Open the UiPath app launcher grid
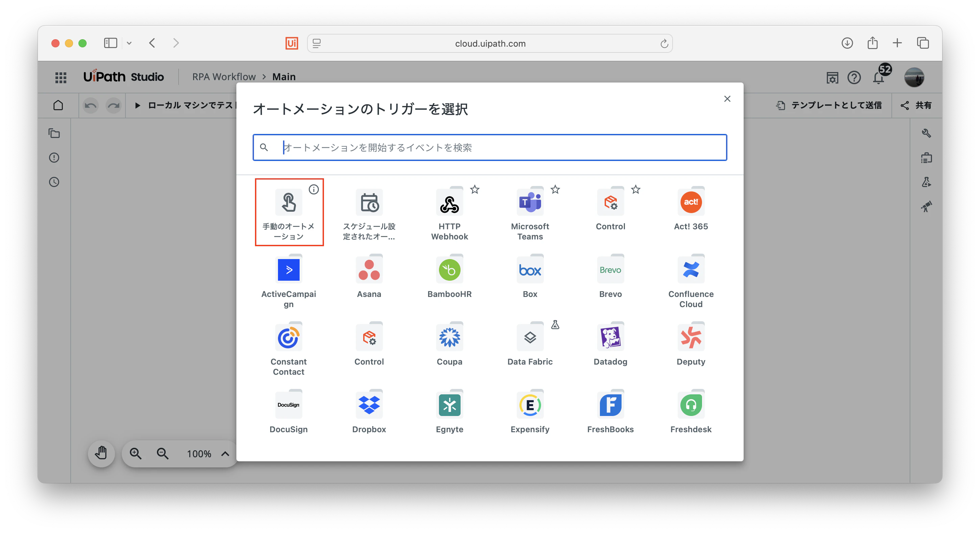This screenshot has width=980, height=533. [61, 77]
